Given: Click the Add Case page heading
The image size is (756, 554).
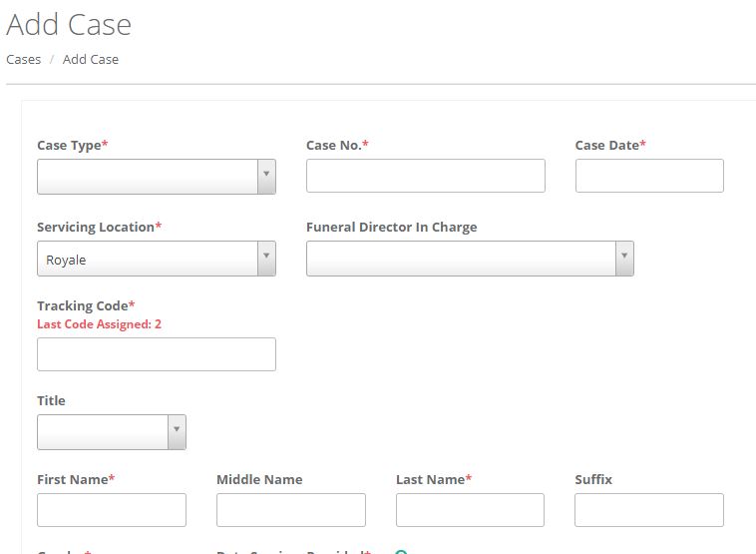Looking at the screenshot, I should coord(69,24).
